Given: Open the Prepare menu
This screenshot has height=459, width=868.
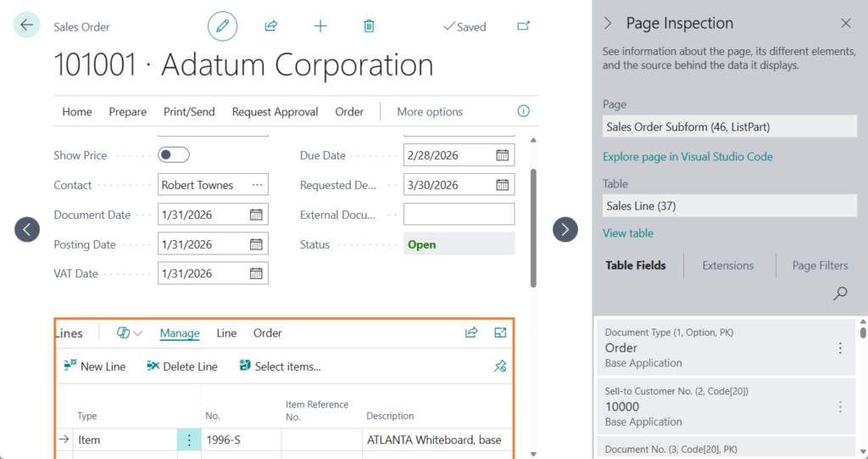Looking at the screenshot, I should pyautogui.click(x=127, y=112).
